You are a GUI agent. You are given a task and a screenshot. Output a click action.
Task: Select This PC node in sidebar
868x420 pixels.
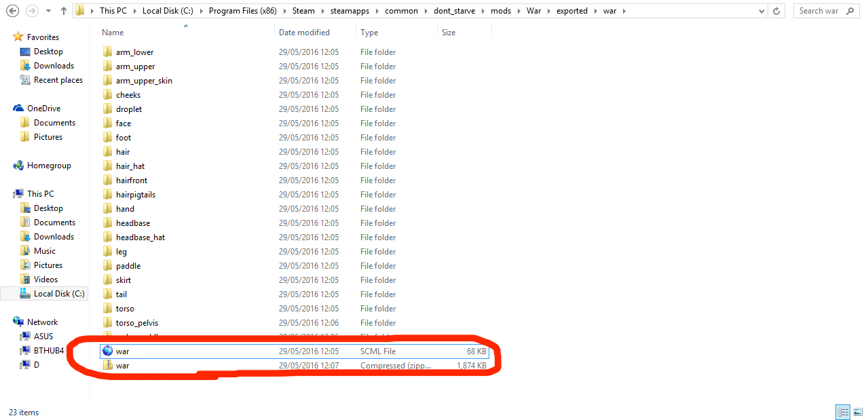click(40, 194)
